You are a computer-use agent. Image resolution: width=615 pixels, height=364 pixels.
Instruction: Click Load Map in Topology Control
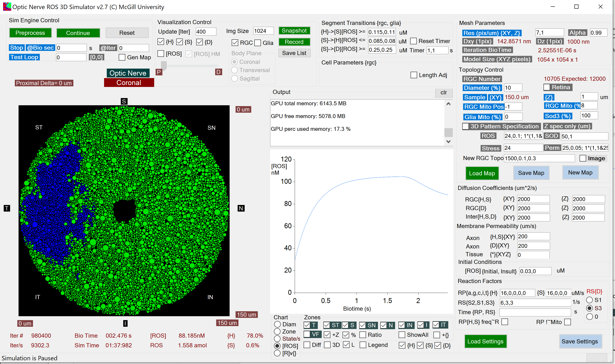[x=482, y=173]
